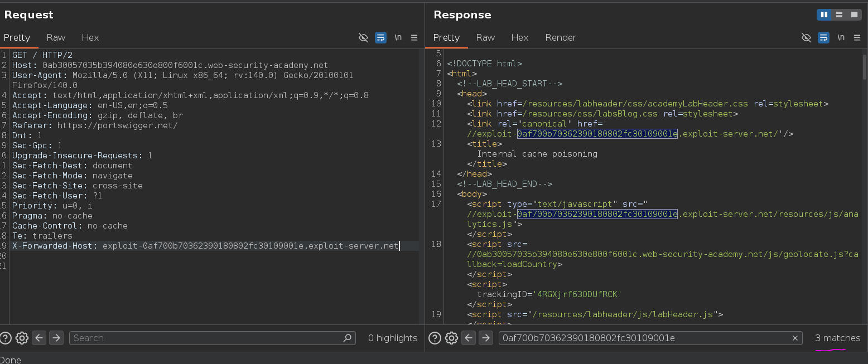
Task: Open the Response Hex tab
Action: [x=519, y=37]
